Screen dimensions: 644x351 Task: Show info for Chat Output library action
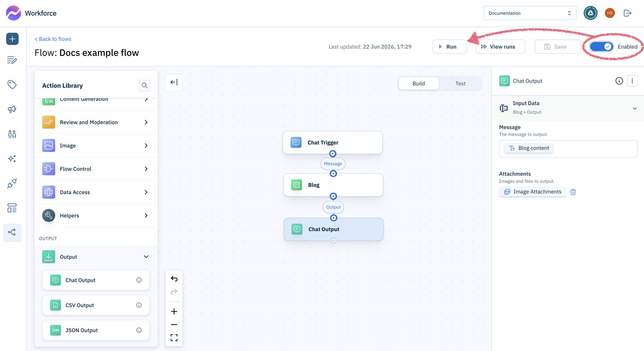click(x=139, y=280)
